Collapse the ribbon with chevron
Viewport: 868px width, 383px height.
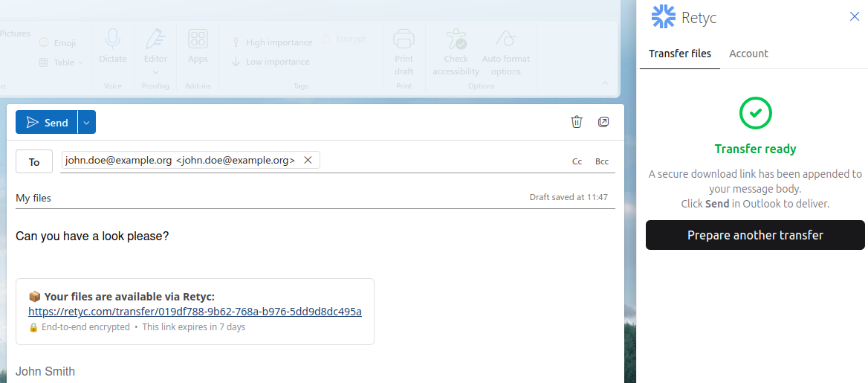[605, 83]
